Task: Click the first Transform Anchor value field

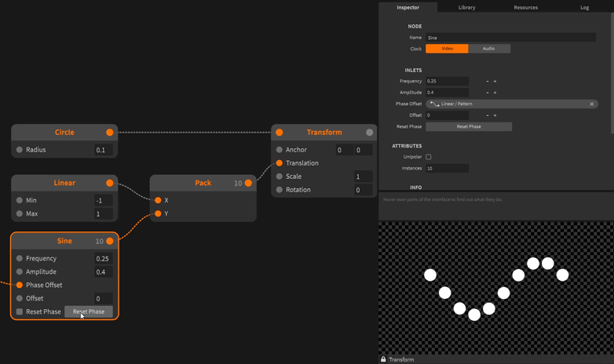Action: pyautogui.click(x=345, y=150)
